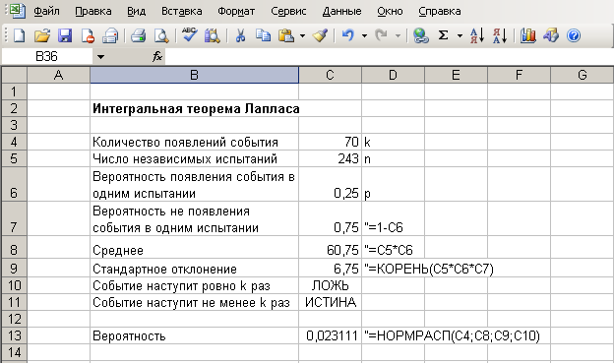Viewport: 614px width, 364px height.
Task: Click the Redo arrow icon
Action: coord(381,35)
